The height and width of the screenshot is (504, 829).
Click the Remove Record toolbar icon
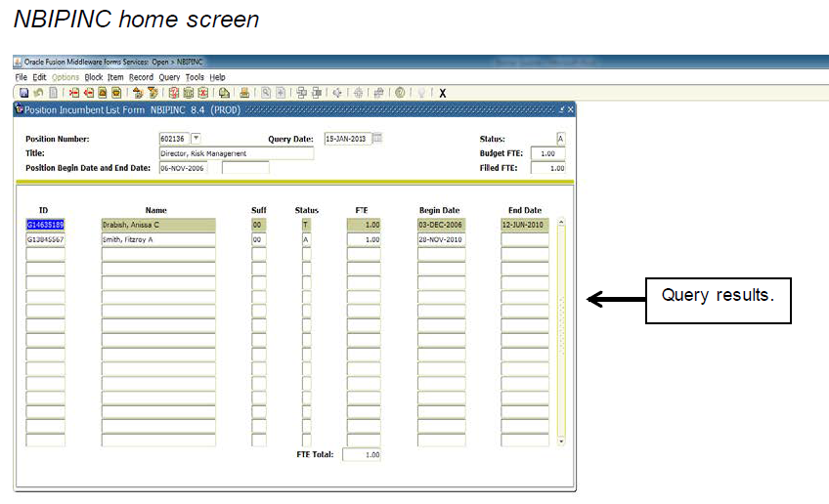(88, 93)
